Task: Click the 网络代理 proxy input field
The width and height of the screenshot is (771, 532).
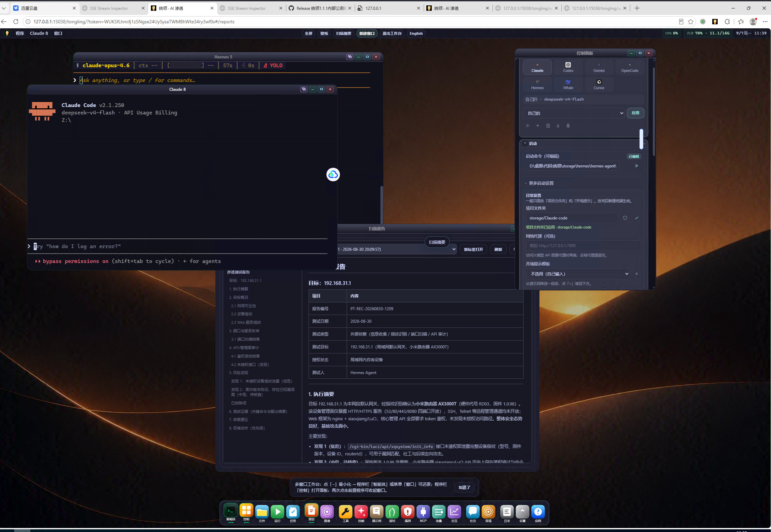Action: point(583,245)
